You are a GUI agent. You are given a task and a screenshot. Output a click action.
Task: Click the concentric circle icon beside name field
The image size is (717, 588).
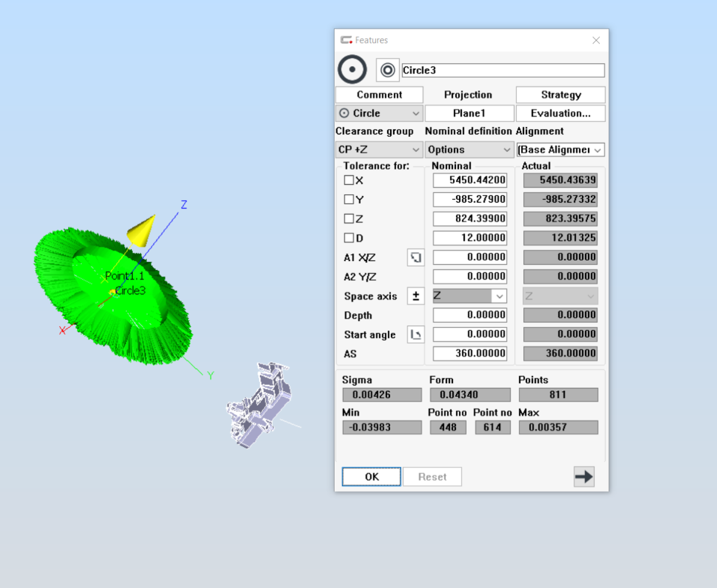387,71
